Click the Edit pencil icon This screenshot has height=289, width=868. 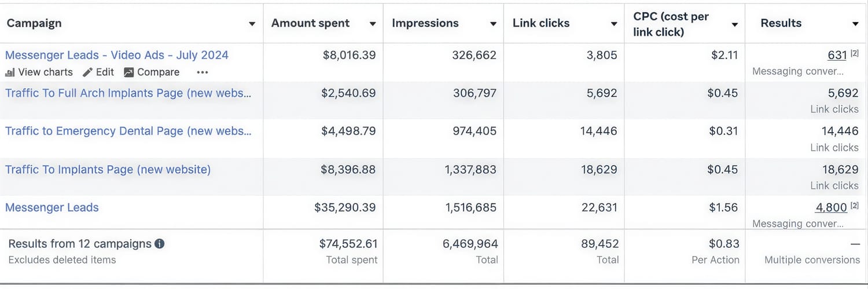87,72
